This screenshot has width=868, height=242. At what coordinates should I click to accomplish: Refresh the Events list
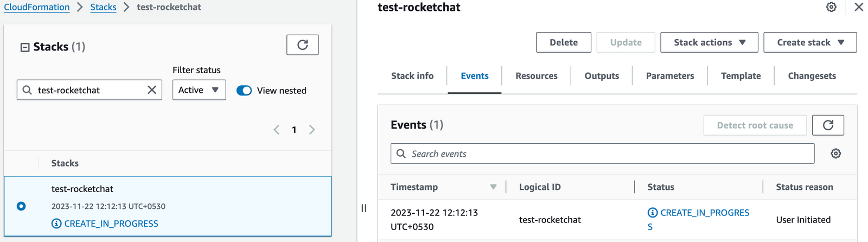point(828,125)
